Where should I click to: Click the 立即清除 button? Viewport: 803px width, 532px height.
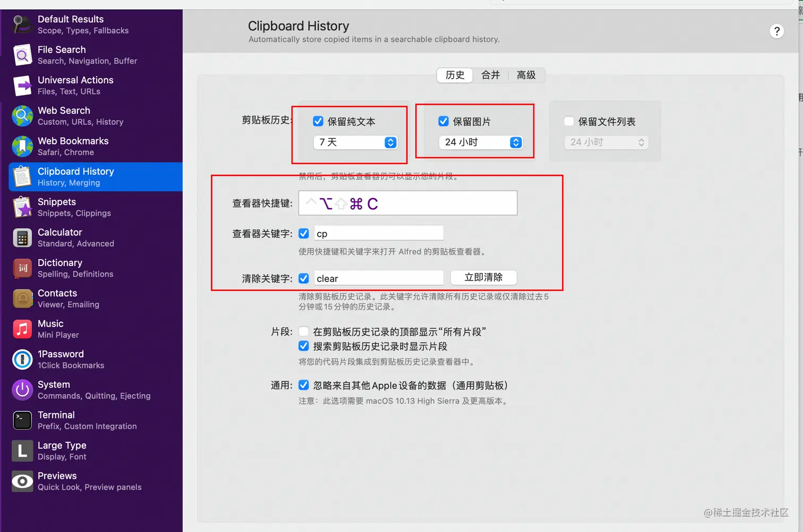(x=483, y=277)
